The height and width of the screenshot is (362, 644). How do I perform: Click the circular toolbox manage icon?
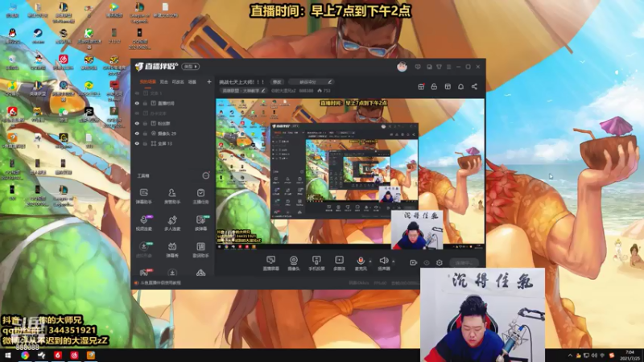click(x=206, y=175)
